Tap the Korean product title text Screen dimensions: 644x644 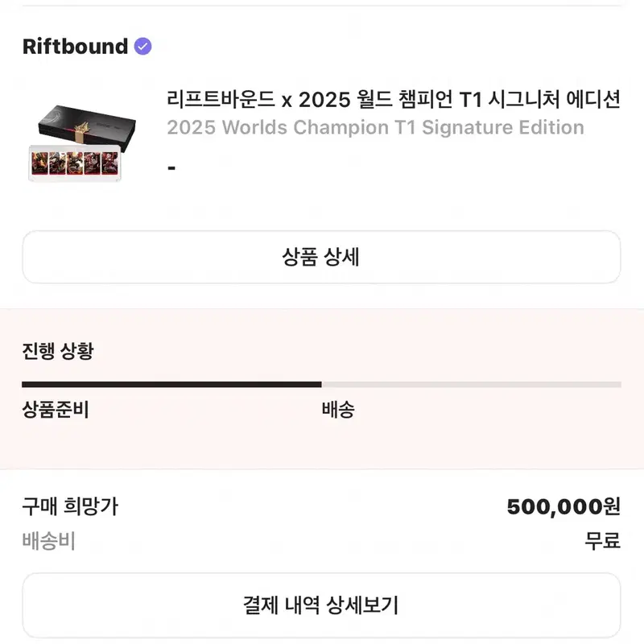coord(393,99)
